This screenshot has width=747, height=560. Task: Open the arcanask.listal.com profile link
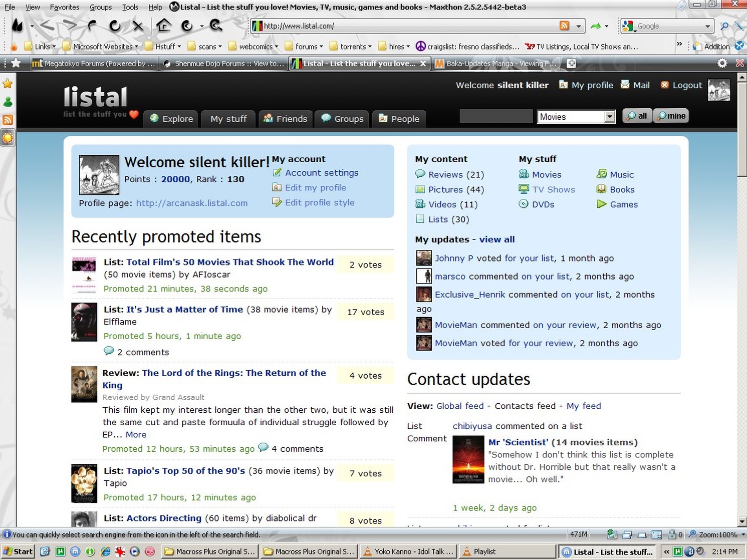[192, 203]
